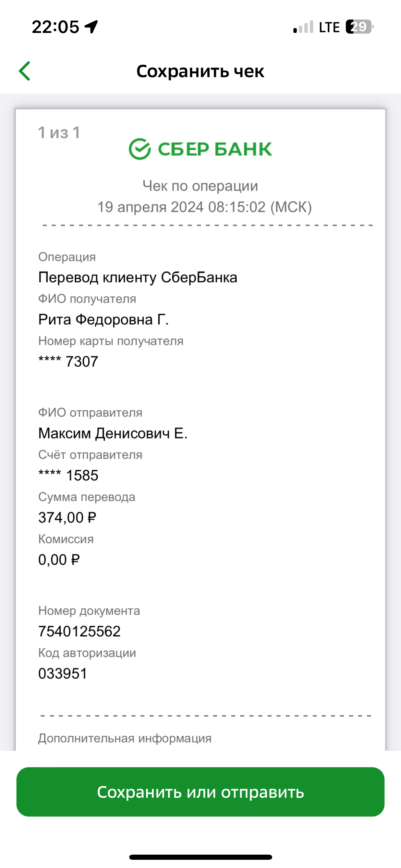Tap the SberBank checkmark logo
Image resolution: width=401 pixels, height=868 pixels.
140,149
